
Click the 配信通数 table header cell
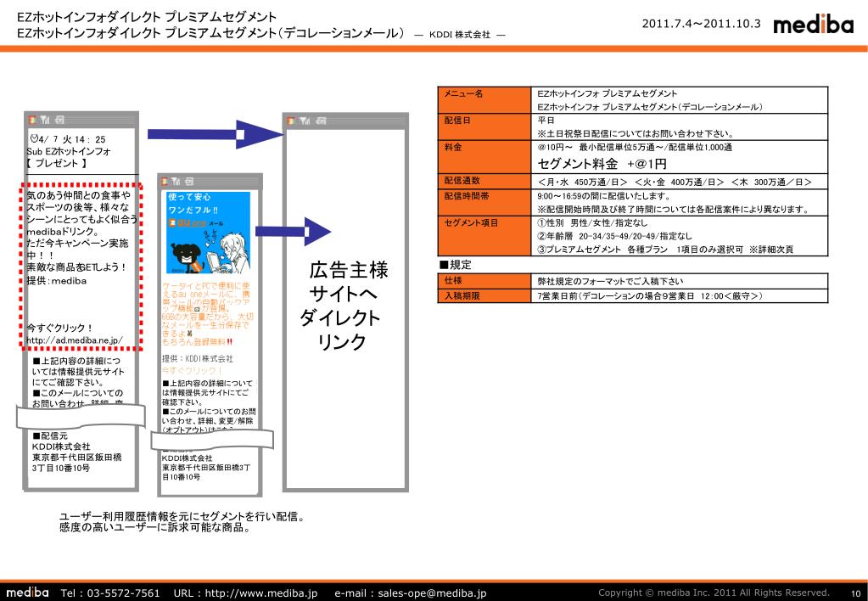click(484, 181)
